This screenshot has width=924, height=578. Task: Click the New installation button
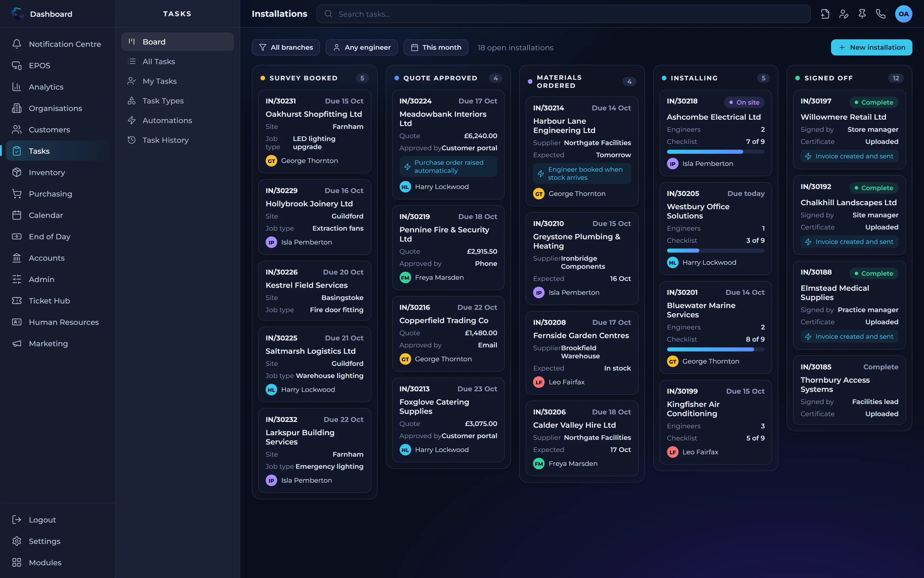pyautogui.click(x=871, y=47)
